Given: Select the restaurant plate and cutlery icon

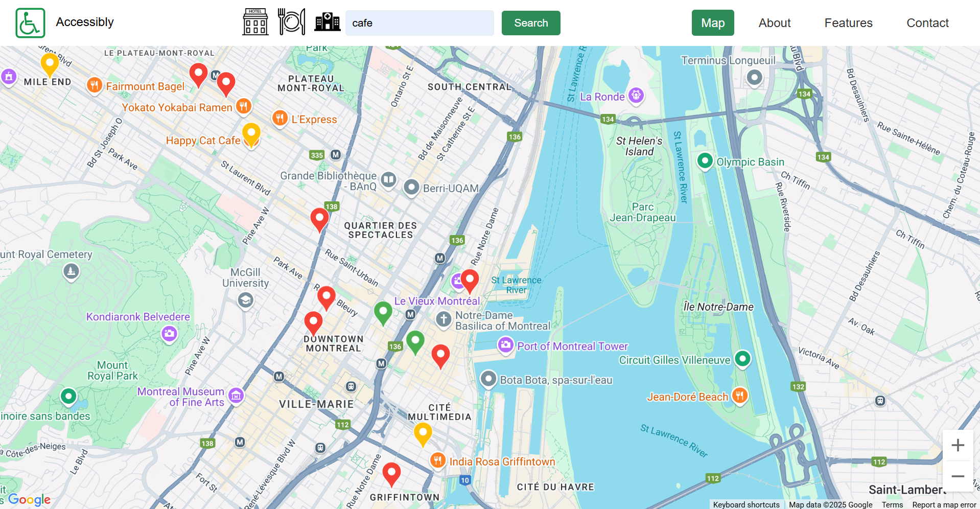Looking at the screenshot, I should tap(291, 22).
